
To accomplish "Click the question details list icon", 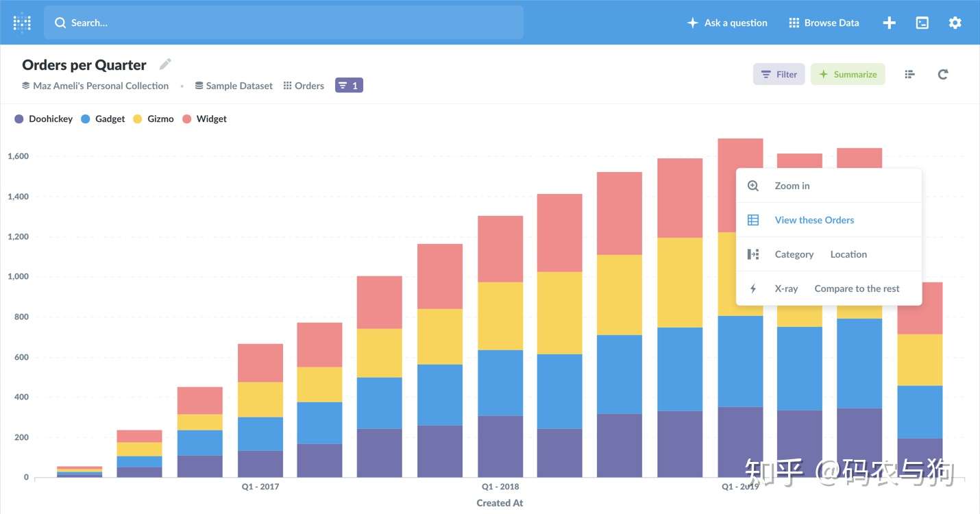I will 910,74.
